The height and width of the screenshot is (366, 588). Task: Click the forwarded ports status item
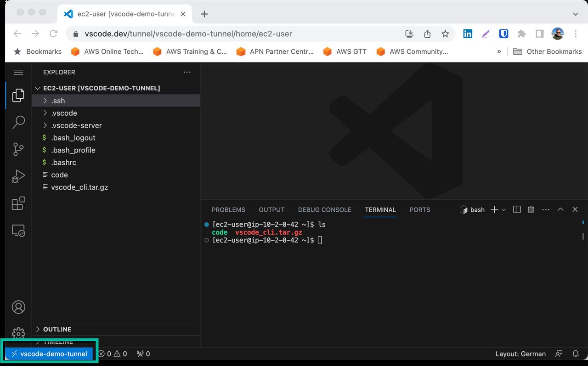(x=143, y=354)
